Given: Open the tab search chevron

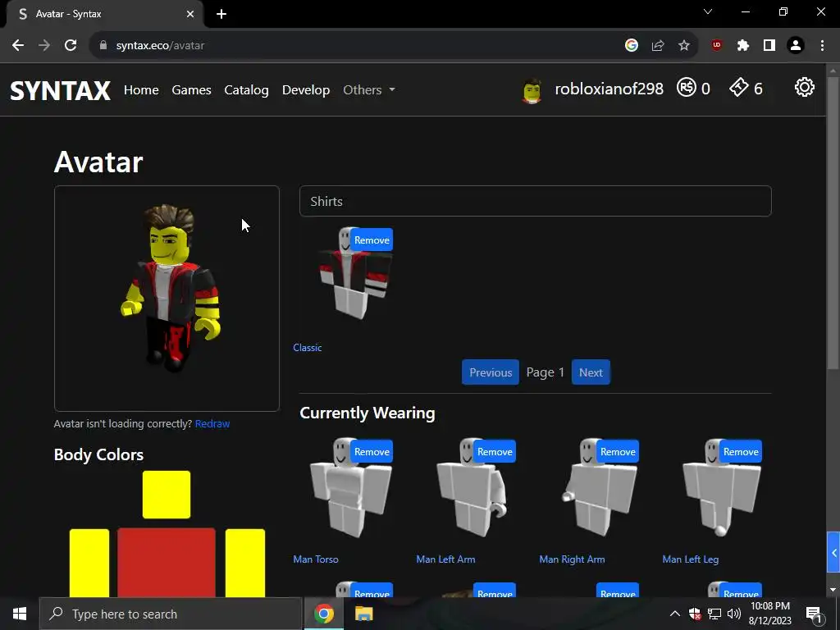Looking at the screenshot, I should pos(708,11).
